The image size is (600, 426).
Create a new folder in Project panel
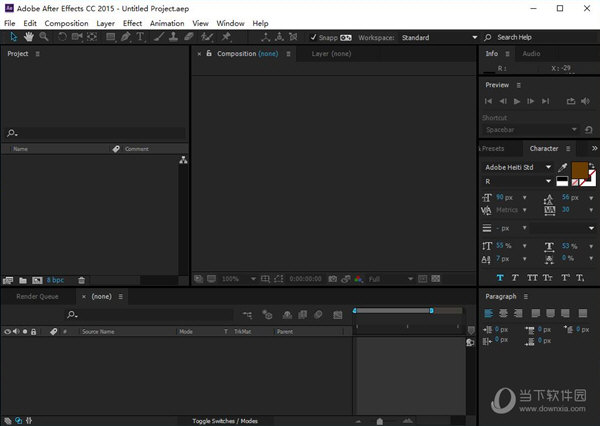(x=23, y=280)
